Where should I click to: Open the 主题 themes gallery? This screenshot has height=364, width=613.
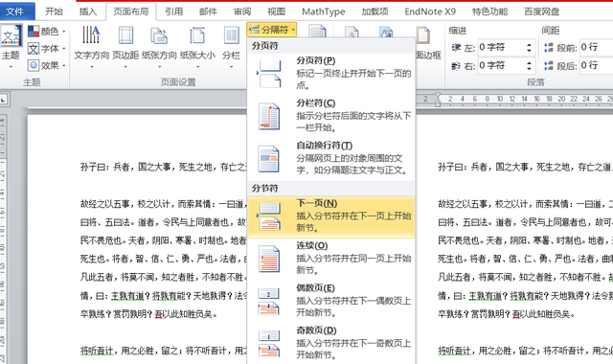point(11,47)
